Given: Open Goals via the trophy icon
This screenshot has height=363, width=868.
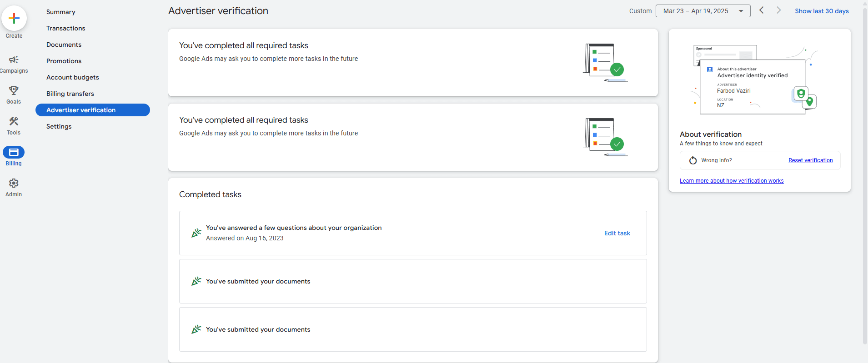Looking at the screenshot, I should [14, 90].
